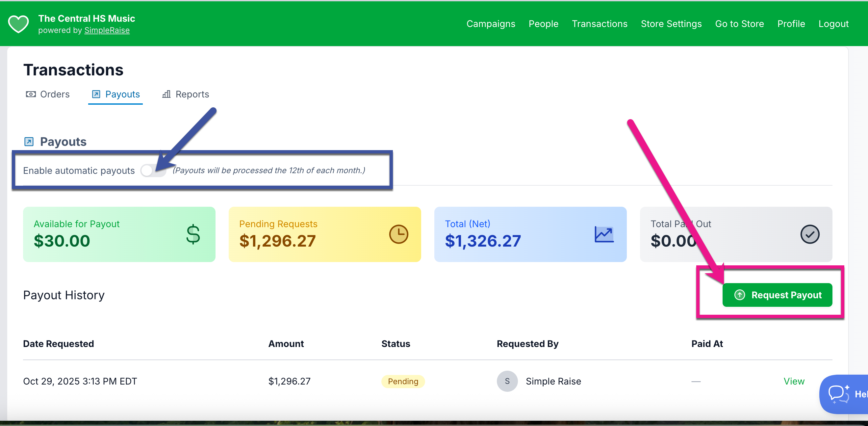
Task: Switch to the Reports tab
Action: (x=185, y=94)
